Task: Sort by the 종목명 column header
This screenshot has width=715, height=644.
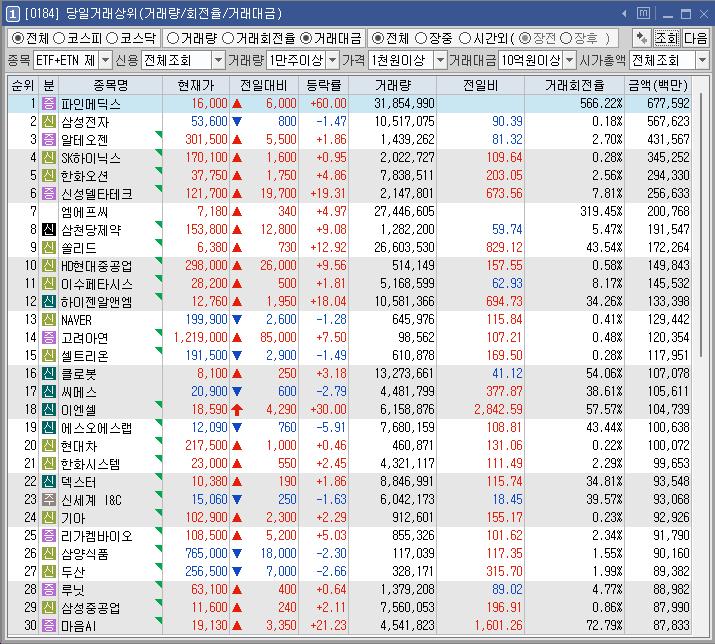Action: 110,85
